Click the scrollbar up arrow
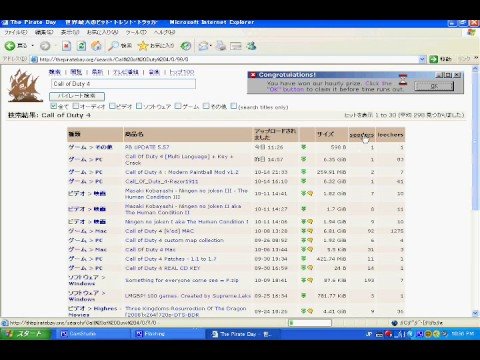The image size is (480, 360). [475, 69]
